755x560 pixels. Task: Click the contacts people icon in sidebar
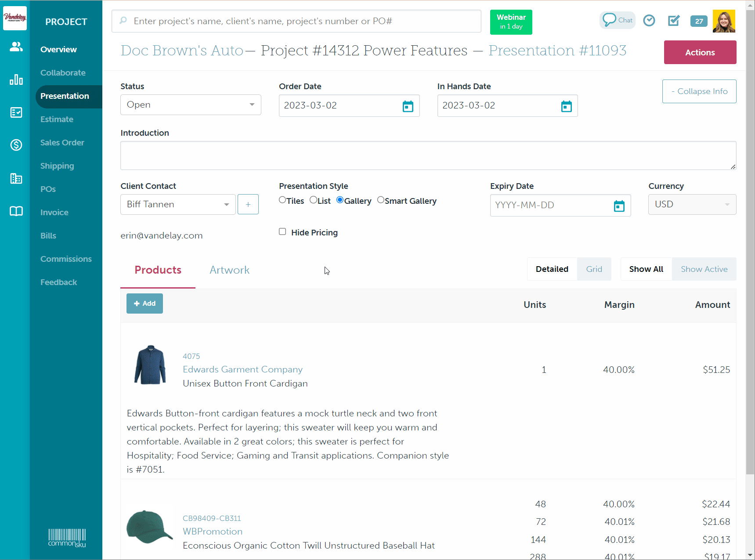click(16, 47)
